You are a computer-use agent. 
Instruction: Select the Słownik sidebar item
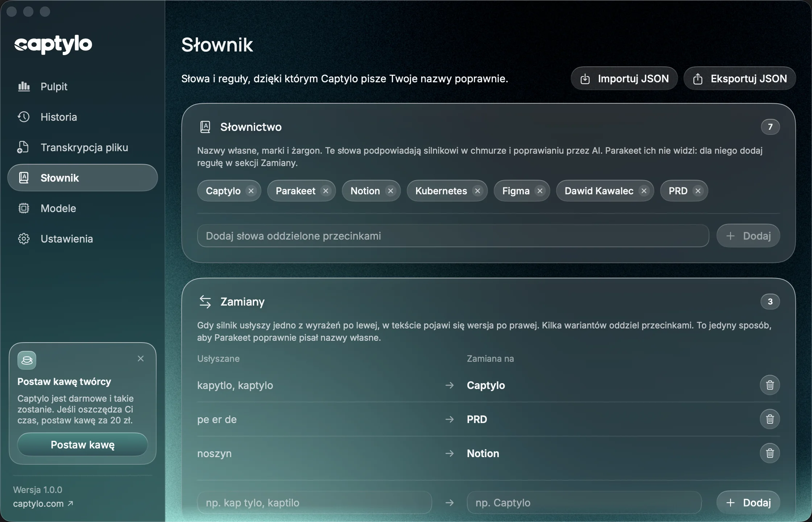click(83, 178)
